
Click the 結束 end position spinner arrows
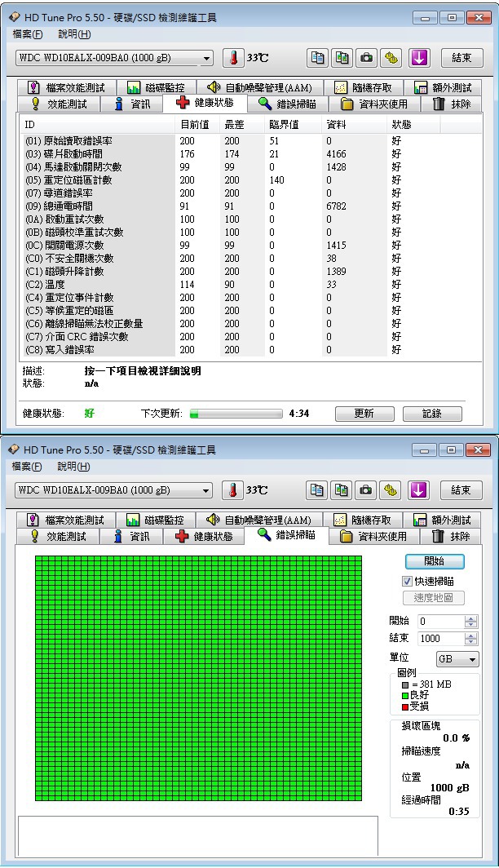pos(470,639)
